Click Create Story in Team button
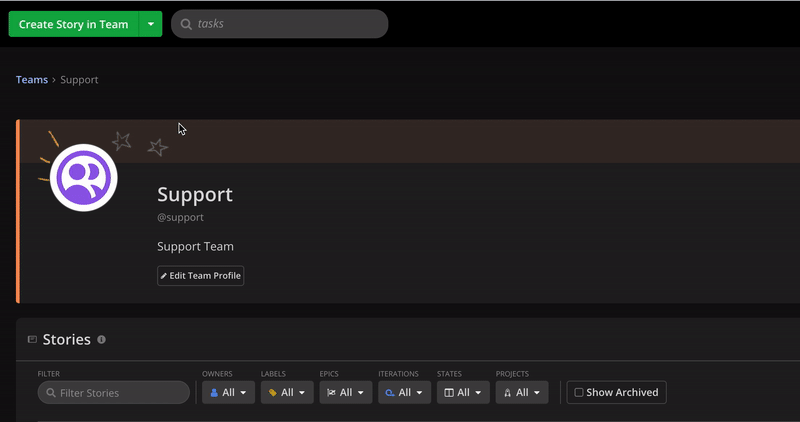Viewport: 800px width, 422px height. coord(73,24)
